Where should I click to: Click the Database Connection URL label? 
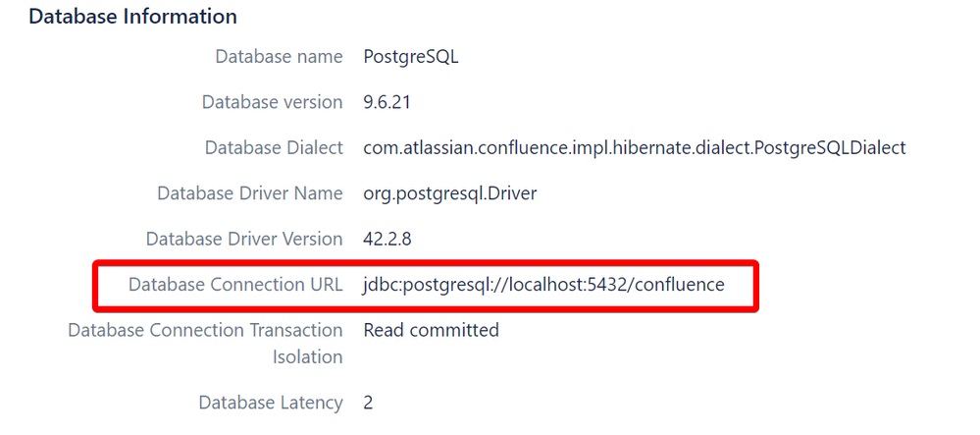coord(235,285)
